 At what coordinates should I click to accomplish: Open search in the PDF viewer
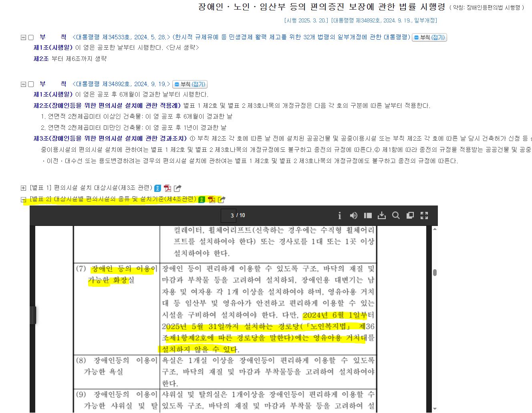396,216
